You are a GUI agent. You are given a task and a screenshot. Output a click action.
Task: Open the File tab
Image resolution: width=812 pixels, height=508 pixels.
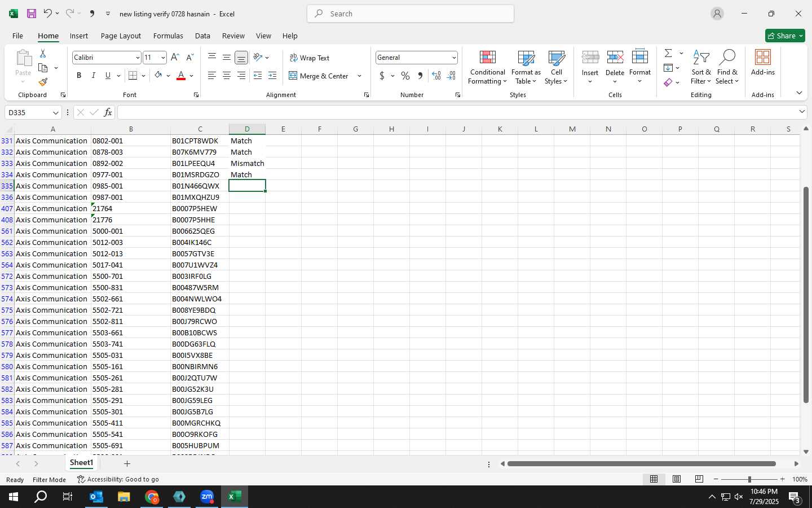coord(17,36)
